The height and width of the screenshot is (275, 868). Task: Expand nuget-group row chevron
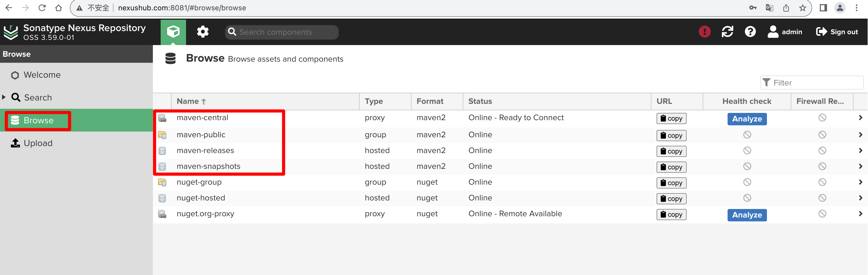[x=860, y=183]
